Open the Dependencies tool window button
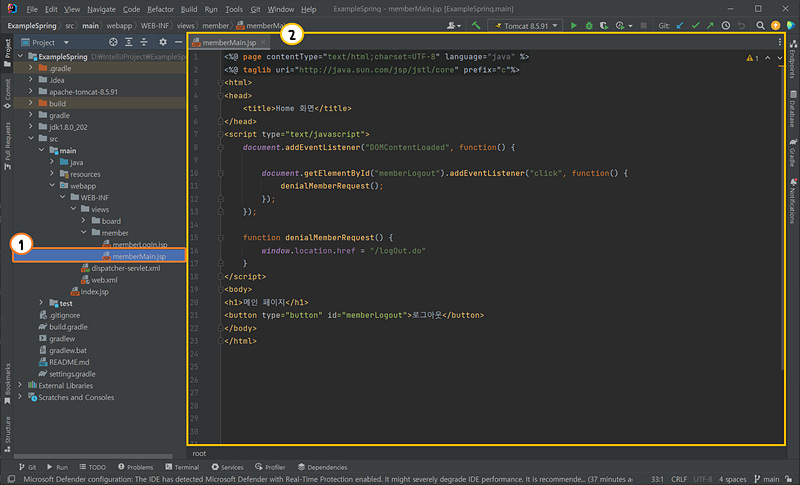This screenshot has height=485, width=800. tap(322, 467)
